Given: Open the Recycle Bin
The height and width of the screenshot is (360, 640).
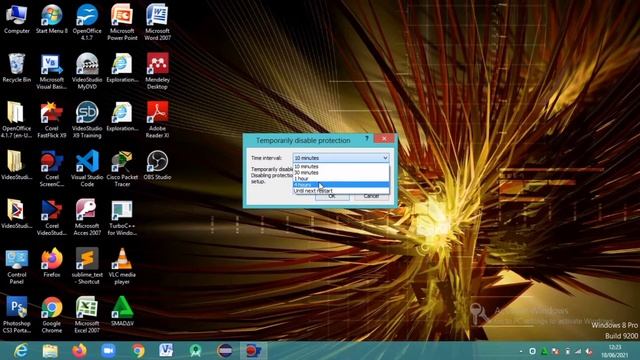Looking at the screenshot, I should (x=17, y=68).
